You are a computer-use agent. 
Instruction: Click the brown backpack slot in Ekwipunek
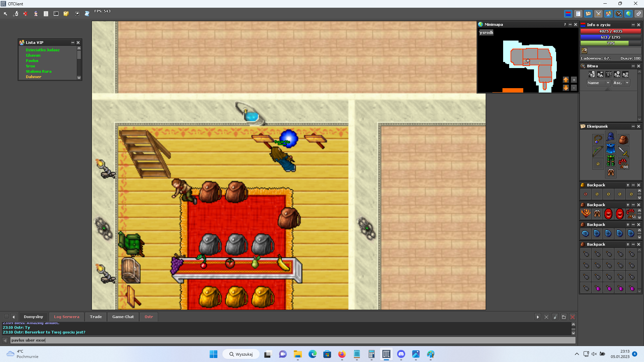624,139
